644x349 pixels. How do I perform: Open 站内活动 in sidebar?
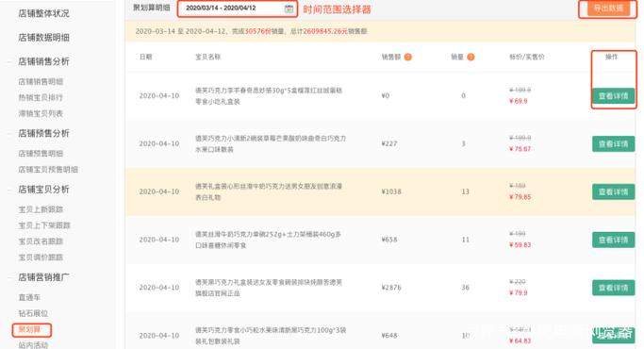(x=33, y=345)
